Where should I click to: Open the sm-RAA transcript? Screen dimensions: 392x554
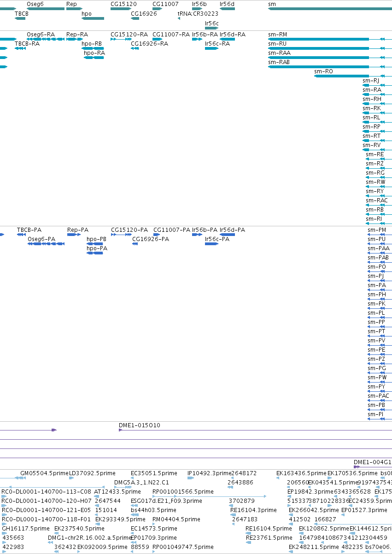click(330, 58)
